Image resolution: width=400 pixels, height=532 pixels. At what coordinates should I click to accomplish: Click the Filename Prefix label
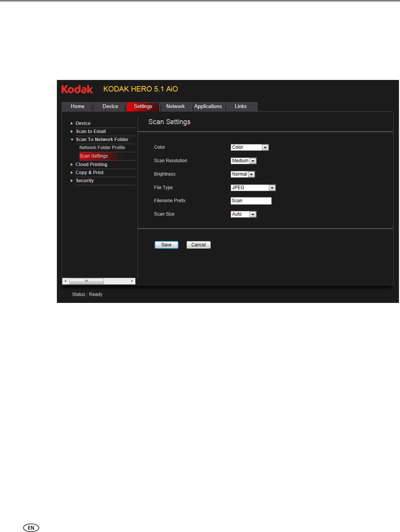point(170,201)
